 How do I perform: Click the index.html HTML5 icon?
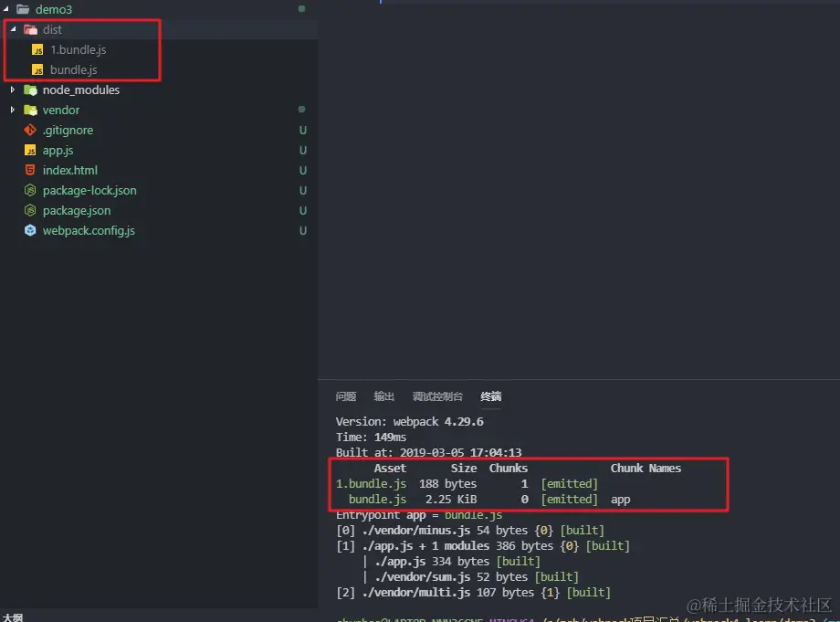pyautogui.click(x=30, y=171)
